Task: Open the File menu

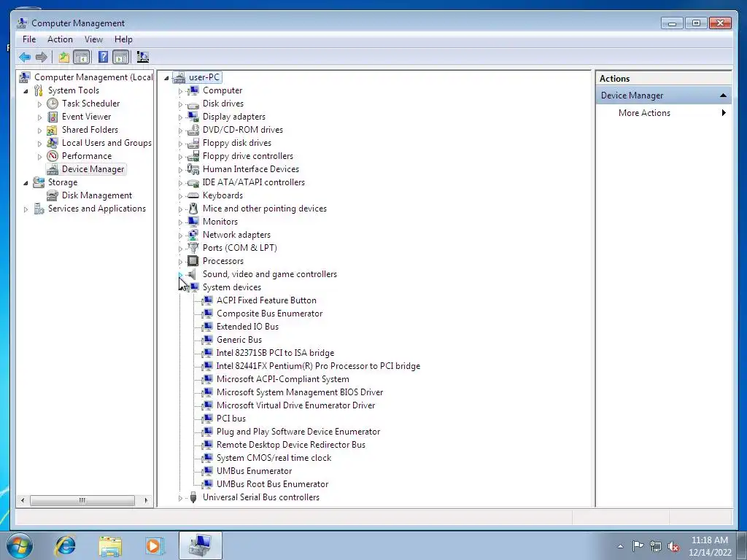Action: (29, 39)
